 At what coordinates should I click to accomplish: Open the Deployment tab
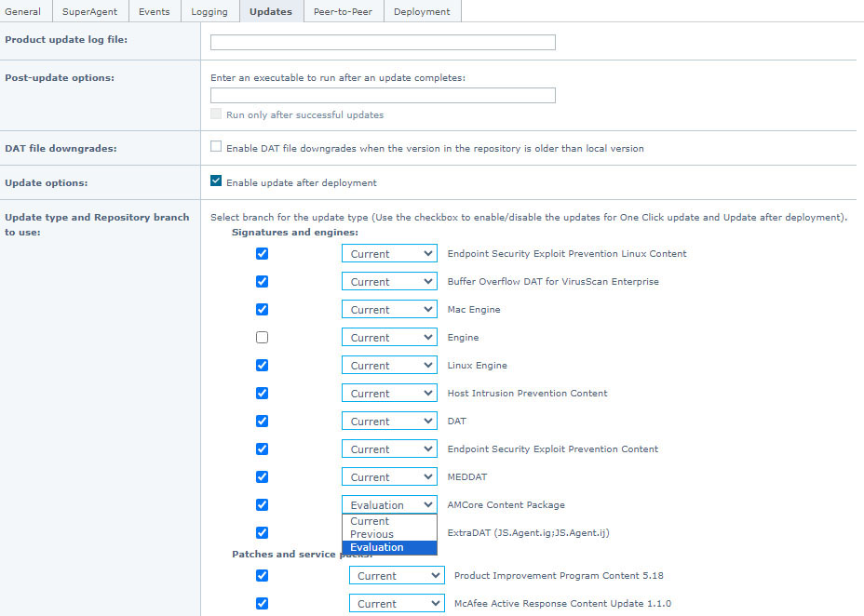pos(422,11)
